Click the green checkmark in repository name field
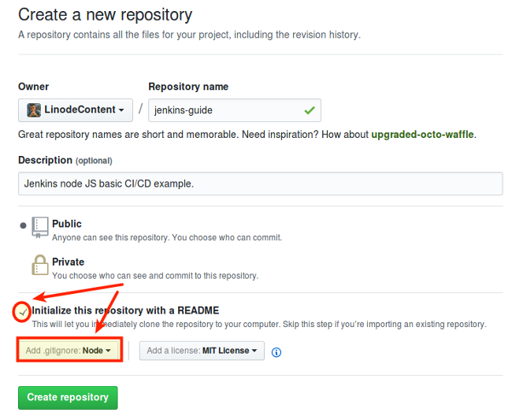The height and width of the screenshot is (420, 512). point(310,110)
